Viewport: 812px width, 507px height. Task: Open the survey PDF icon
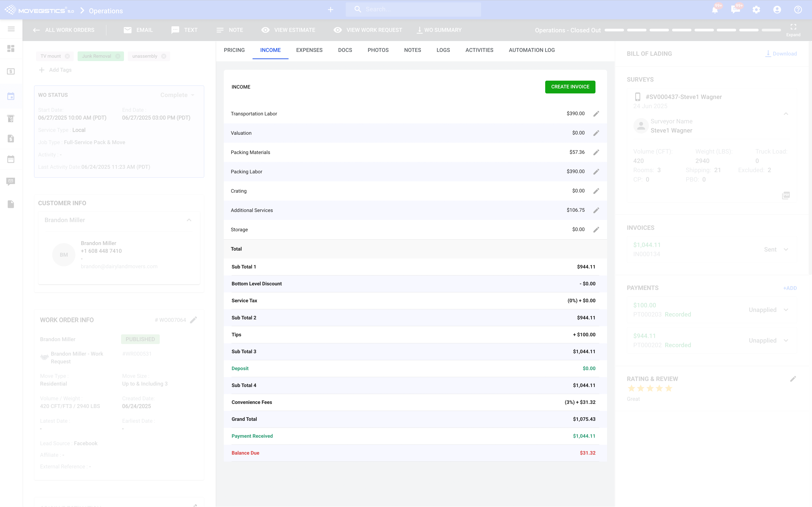pos(786,195)
